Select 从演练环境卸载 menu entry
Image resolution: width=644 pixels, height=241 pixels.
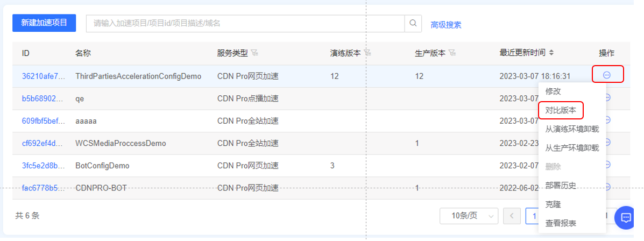click(572, 129)
